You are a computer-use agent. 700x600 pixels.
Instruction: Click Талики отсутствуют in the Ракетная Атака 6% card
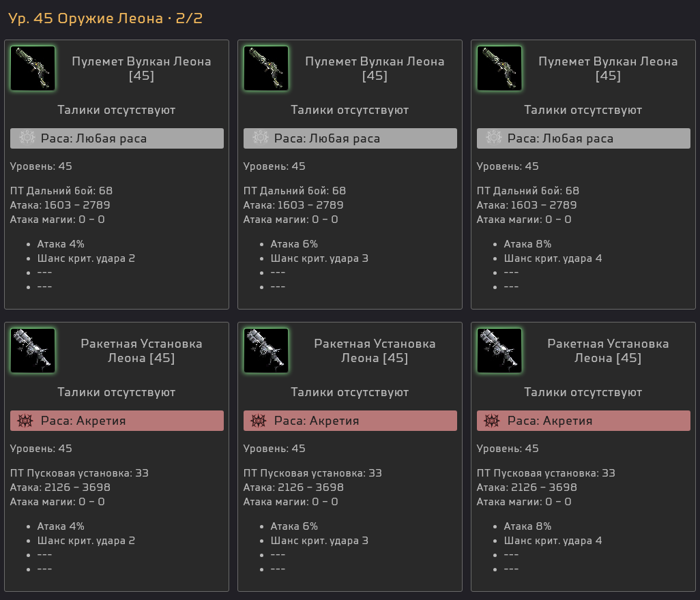(x=349, y=393)
